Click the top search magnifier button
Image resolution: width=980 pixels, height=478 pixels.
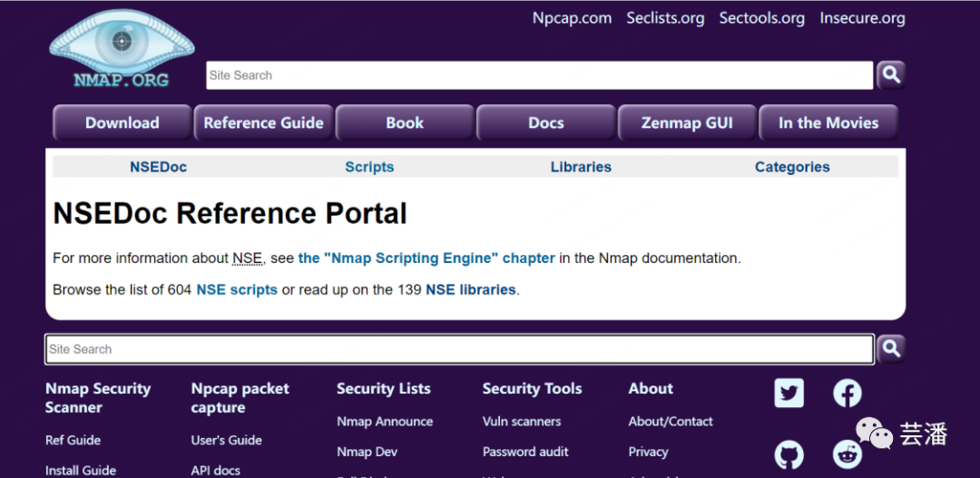(x=891, y=75)
